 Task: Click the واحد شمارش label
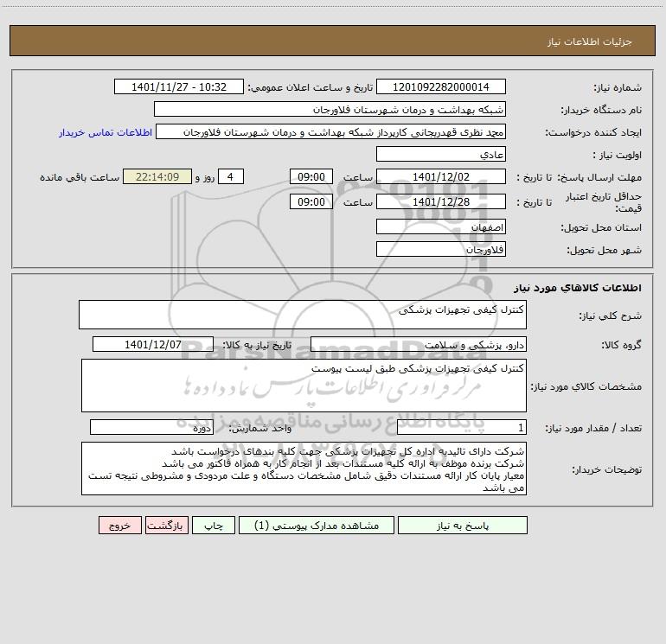(x=260, y=429)
